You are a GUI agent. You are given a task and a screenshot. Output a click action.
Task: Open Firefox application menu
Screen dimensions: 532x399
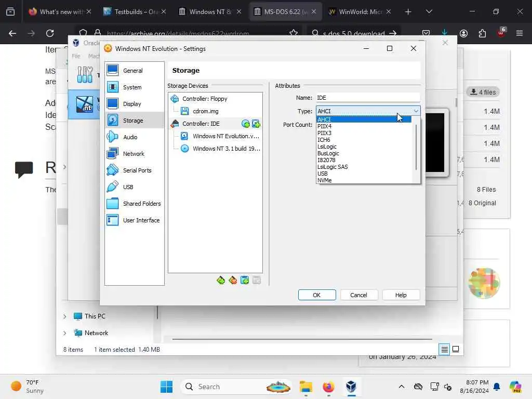[x=519, y=33]
